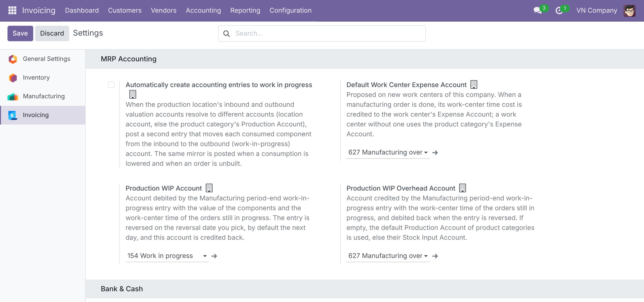This screenshot has height=302, width=644.
Task: Open Default Work Center Expense Account record arrow
Action: [435, 153]
